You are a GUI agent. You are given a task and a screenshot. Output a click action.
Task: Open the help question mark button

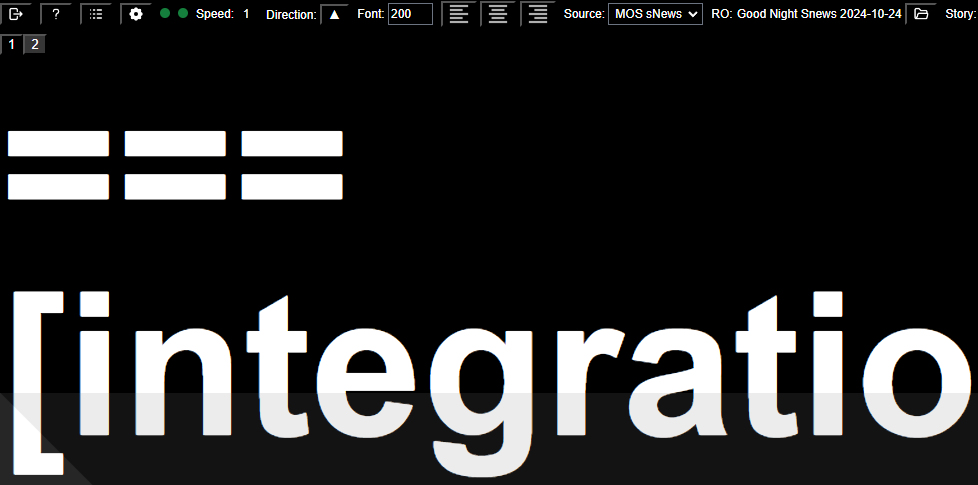pyautogui.click(x=56, y=14)
